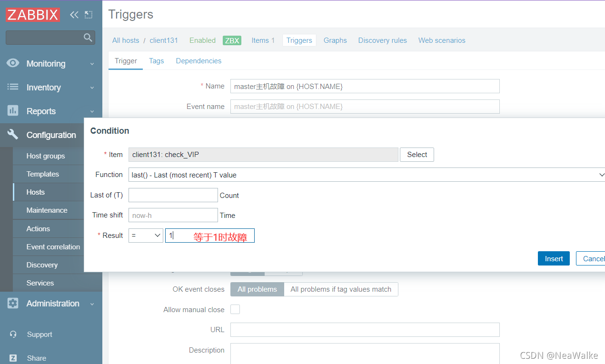Click the Support headset icon
Screen dimensions: 605x364
[x=13, y=334]
